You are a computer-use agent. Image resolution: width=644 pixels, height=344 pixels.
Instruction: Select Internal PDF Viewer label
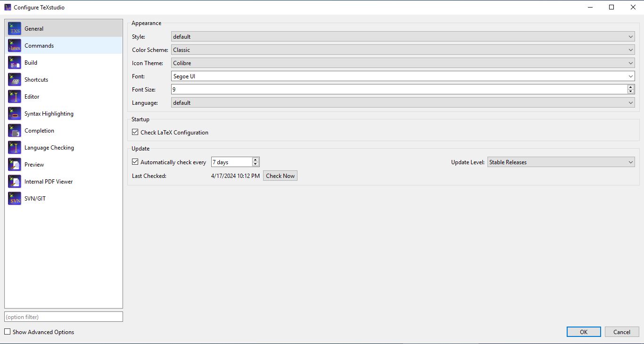(x=49, y=182)
